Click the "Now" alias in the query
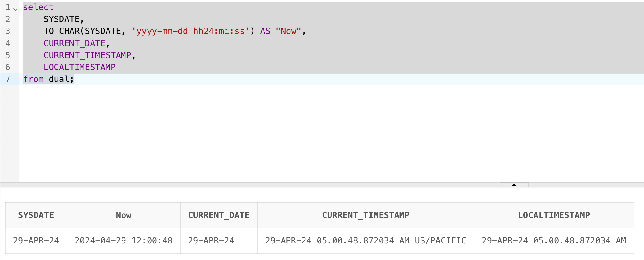The height and width of the screenshot is (260, 644). click(x=288, y=31)
